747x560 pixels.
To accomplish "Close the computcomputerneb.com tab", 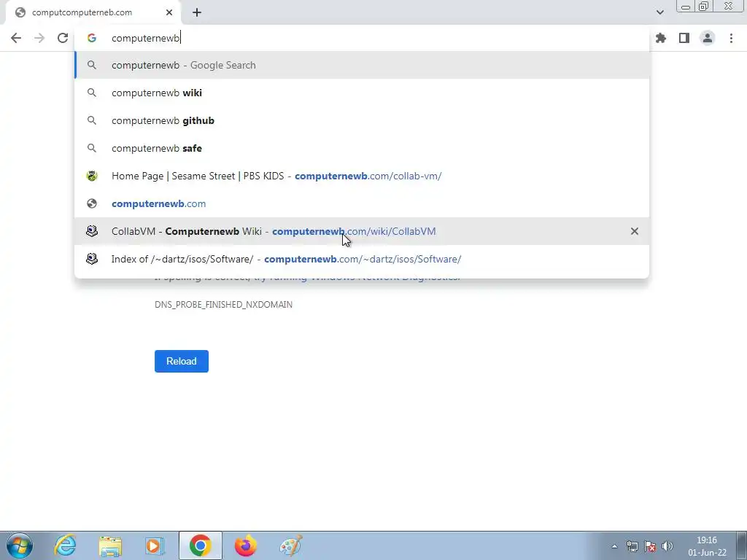I will [x=169, y=12].
